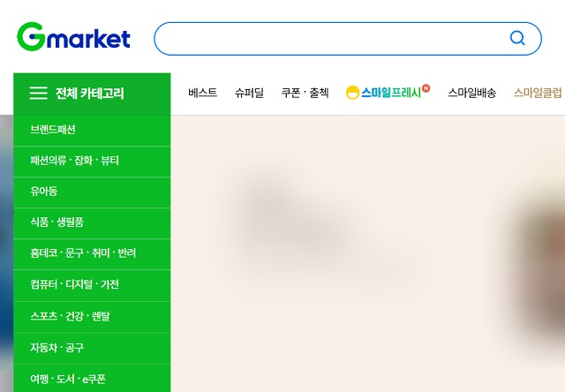Select 패션의류 · 잡화 · 뷰티 category
Screen dimensions: 565x392
click(92, 162)
